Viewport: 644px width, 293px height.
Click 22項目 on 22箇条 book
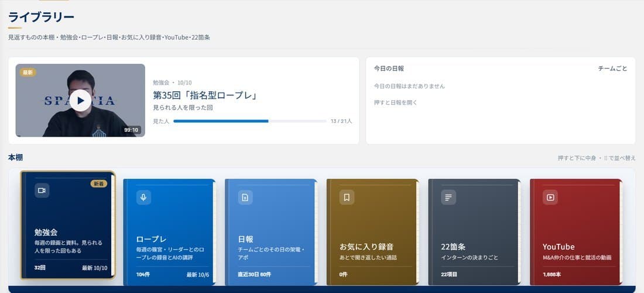tap(449, 274)
